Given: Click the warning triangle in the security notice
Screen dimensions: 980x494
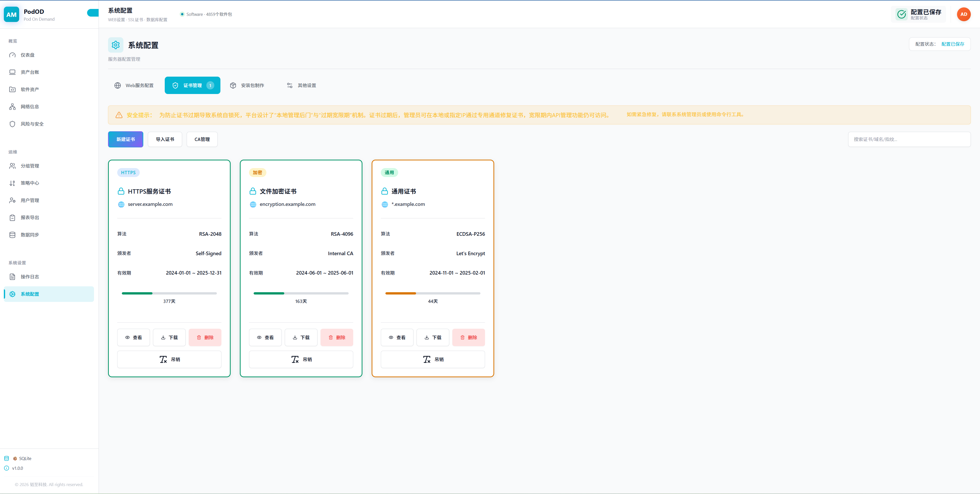Looking at the screenshot, I should tap(119, 115).
